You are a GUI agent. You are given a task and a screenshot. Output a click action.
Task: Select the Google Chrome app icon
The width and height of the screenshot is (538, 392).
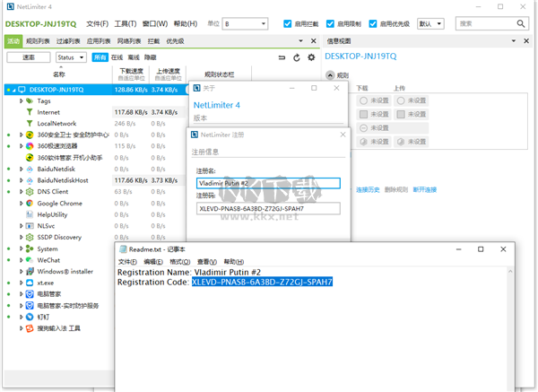point(30,204)
